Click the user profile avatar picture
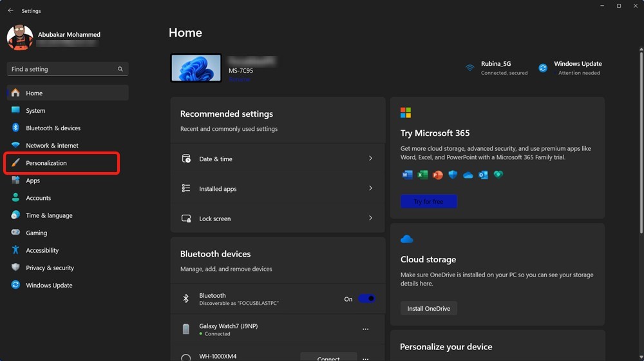The image size is (644, 361). click(x=20, y=37)
